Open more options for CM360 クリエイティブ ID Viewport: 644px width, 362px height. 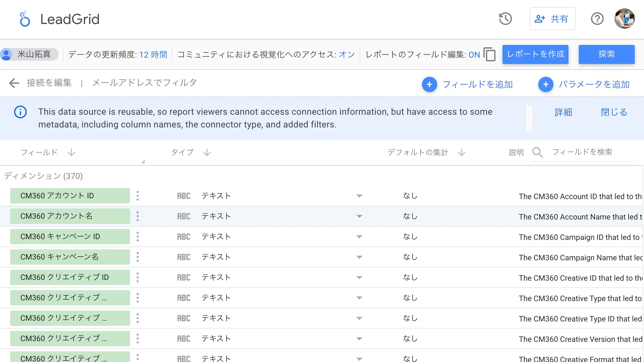pyautogui.click(x=138, y=277)
